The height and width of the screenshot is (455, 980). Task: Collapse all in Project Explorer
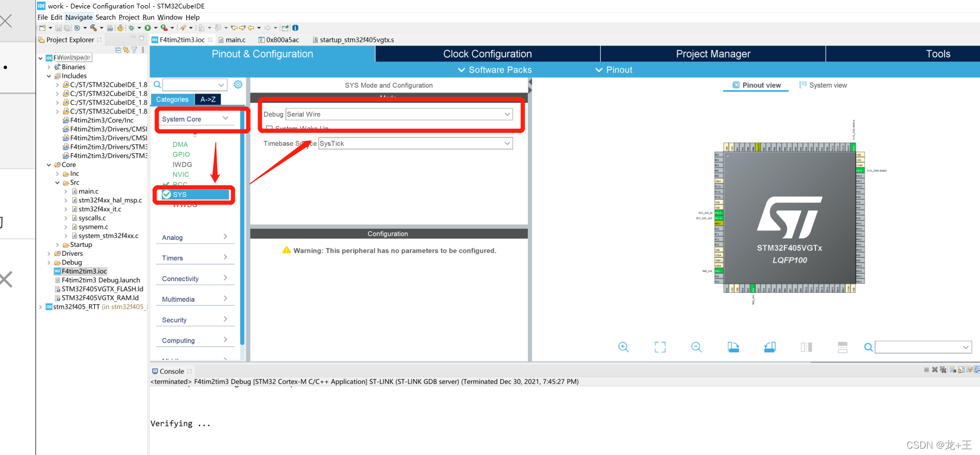[118, 50]
